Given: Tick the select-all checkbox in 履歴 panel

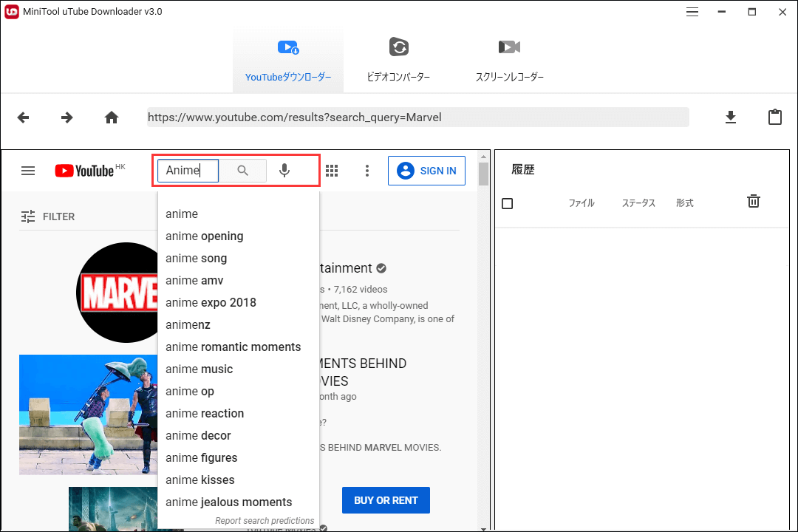Looking at the screenshot, I should click(508, 204).
